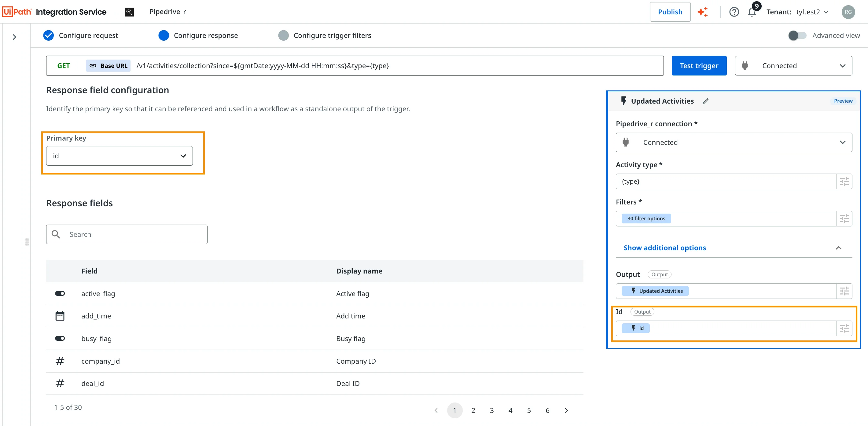Screen dimensions: 868x426
Task: Open the Pipedrive_r connection dropdown
Action: [x=734, y=142]
